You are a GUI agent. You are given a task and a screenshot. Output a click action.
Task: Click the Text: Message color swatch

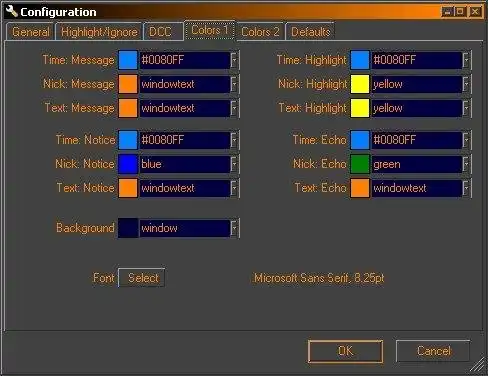point(128,108)
